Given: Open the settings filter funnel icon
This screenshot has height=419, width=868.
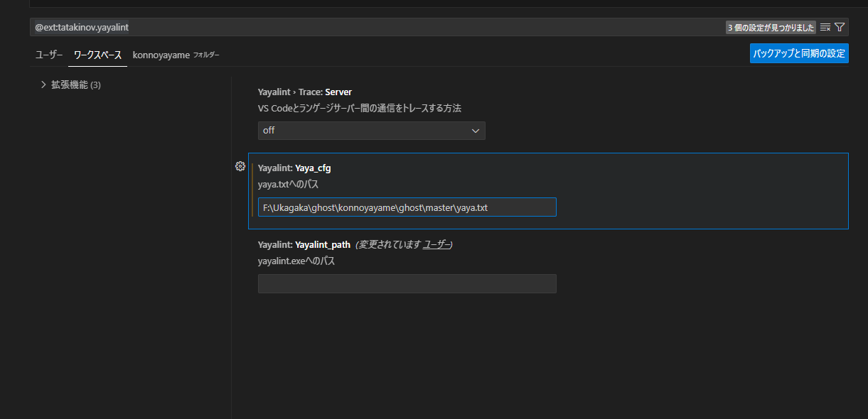Looking at the screenshot, I should 840,27.
